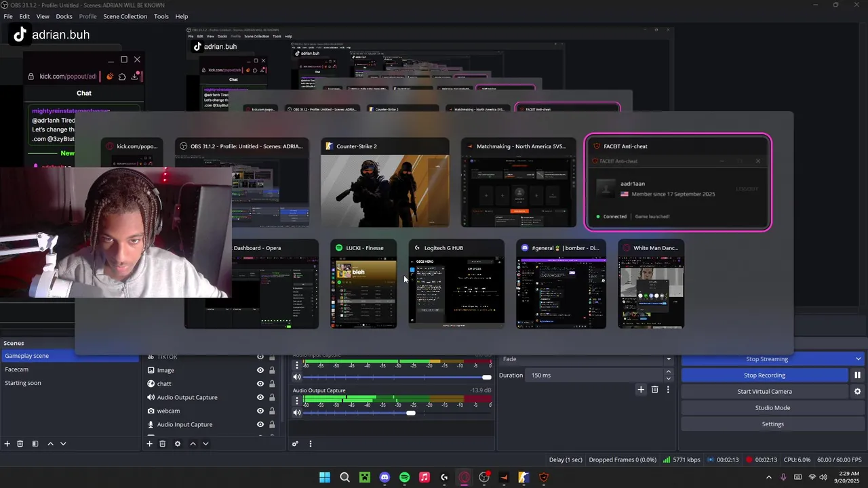Open Spotify from the taskbar

[x=405, y=477]
